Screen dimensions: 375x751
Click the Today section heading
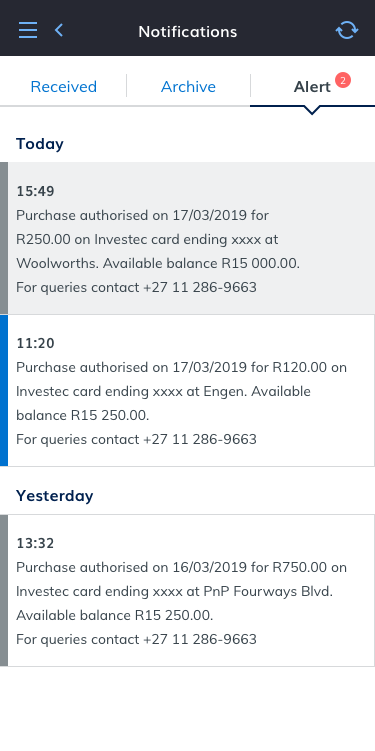(40, 144)
